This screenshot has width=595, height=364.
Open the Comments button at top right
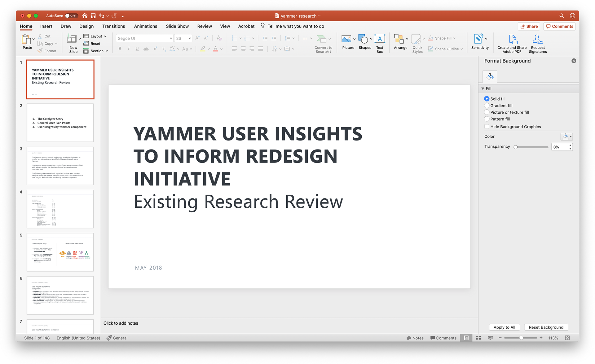(559, 26)
